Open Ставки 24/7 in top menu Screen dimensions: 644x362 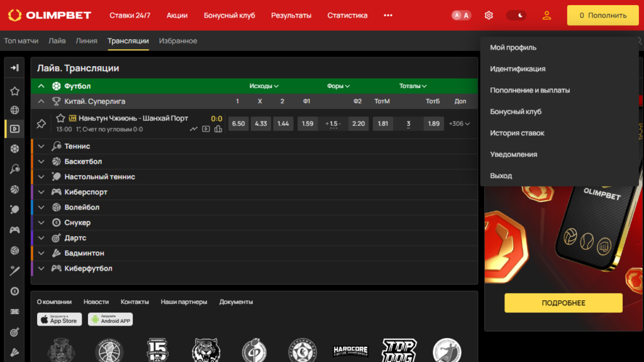(x=130, y=15)
